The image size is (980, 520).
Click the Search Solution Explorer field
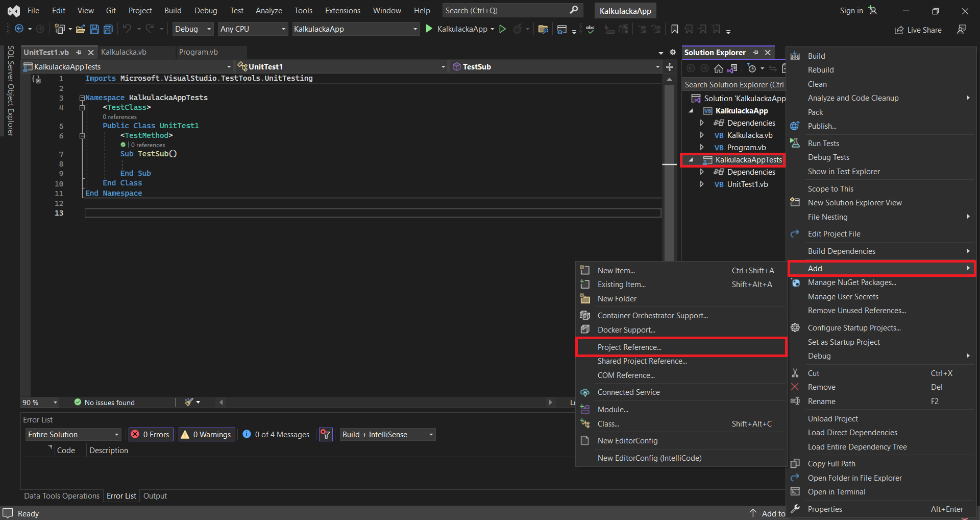coord(733,85)
